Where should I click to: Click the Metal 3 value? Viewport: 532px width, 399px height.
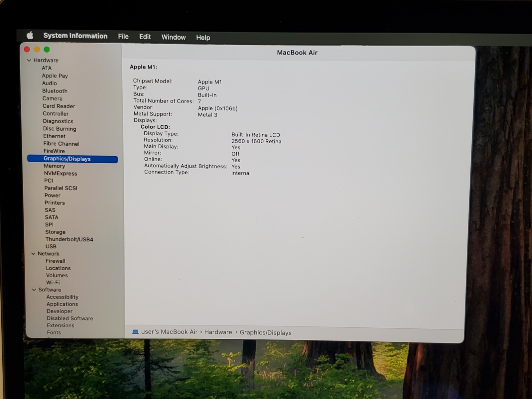[207, 115]
